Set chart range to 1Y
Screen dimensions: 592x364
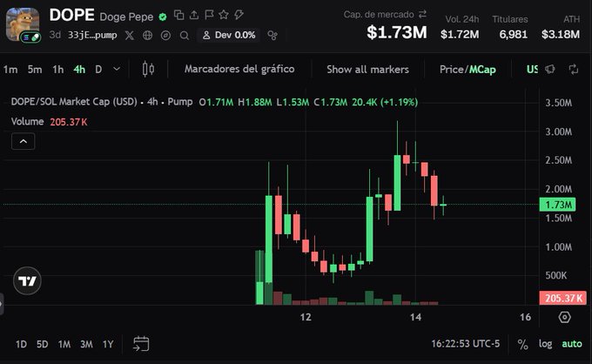point(108,344)
